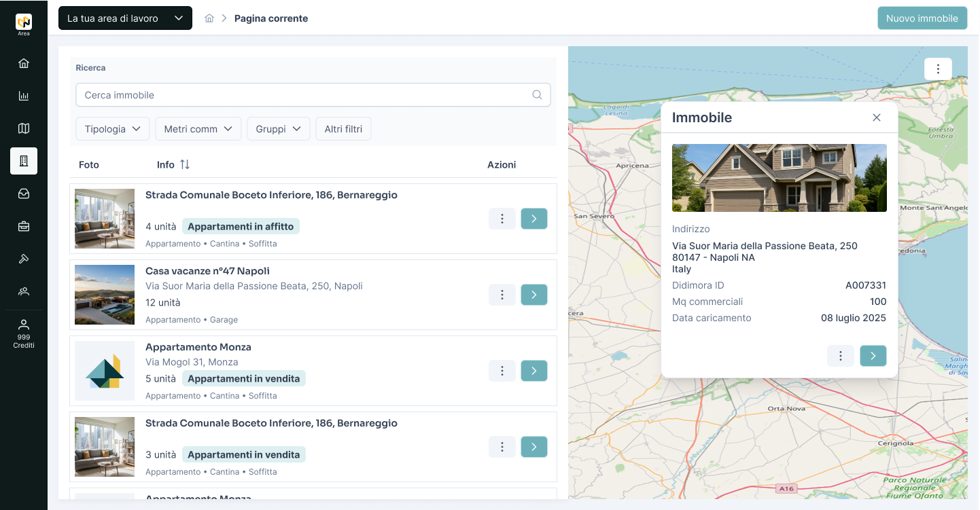
Task: Open three-dot menu for 4 unità row
Action: coord(502,219)
